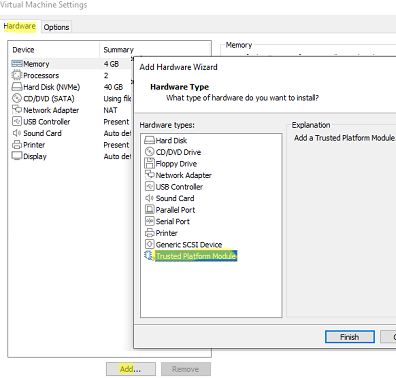This screenshot has width=396, height=378.
Task: Click the Summary column header
Action: click(x=118, y=50)
